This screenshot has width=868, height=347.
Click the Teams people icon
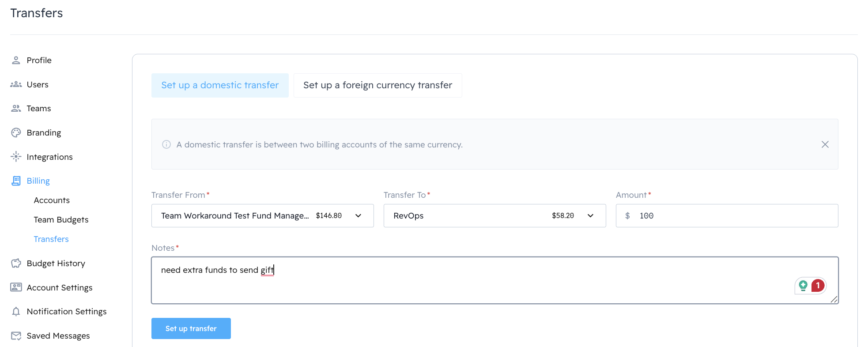click(x=16, y=109)
